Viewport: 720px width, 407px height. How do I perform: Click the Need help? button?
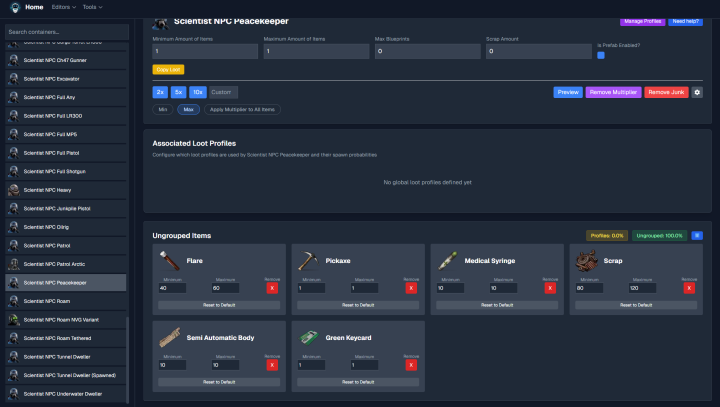point(685,21)
